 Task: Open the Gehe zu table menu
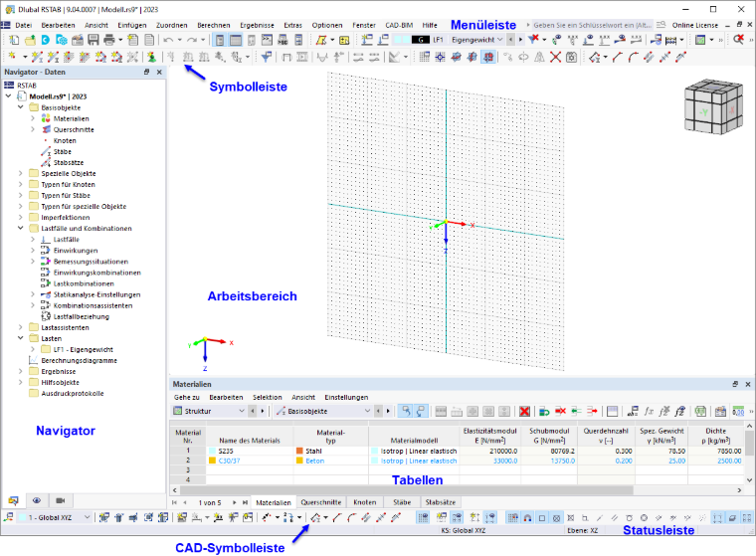pos(187,397)
